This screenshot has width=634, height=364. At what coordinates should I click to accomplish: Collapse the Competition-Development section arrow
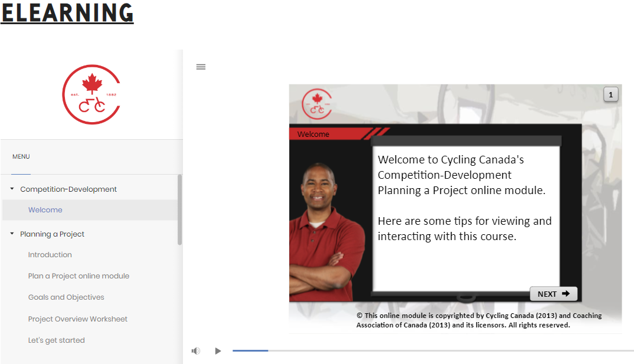[12, 189]
